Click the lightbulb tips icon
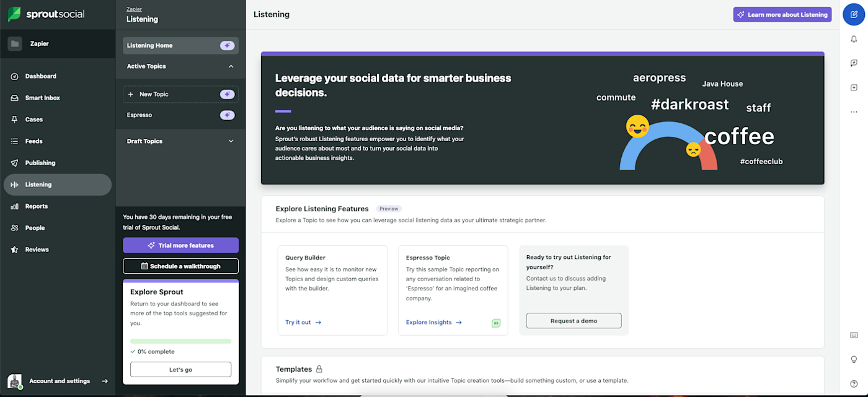Viewport: 868px width, 397px height. point(854,359)
